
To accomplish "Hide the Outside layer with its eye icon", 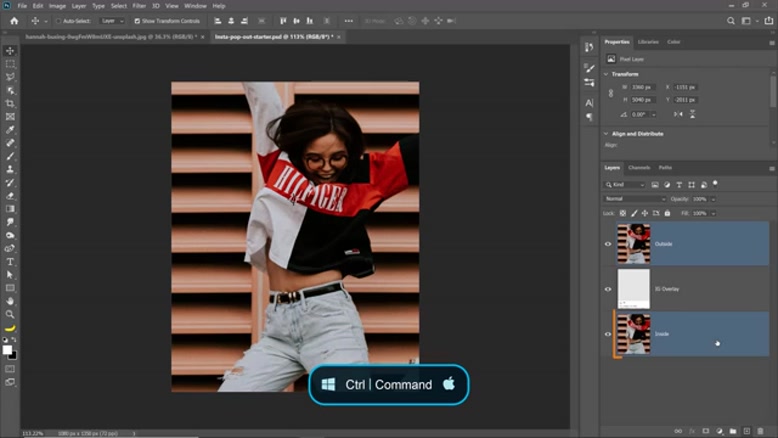I will pyautogui.click(x=608, y=244).
